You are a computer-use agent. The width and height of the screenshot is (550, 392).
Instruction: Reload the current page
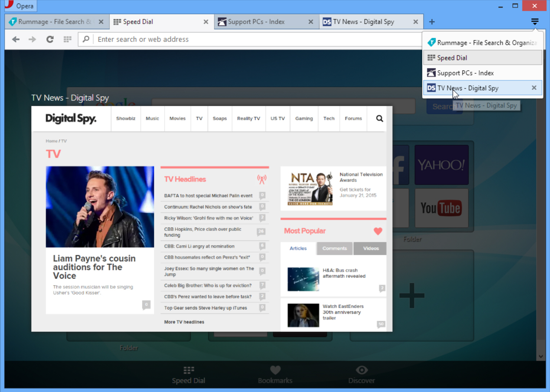(x=50, y=39)
